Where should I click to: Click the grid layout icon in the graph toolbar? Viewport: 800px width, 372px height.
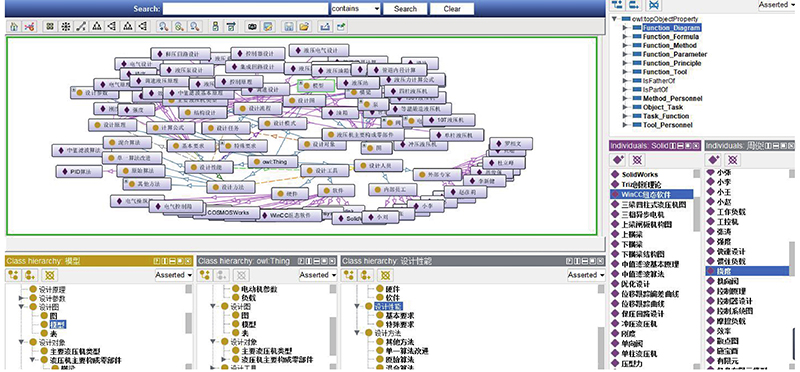[50, 26]
